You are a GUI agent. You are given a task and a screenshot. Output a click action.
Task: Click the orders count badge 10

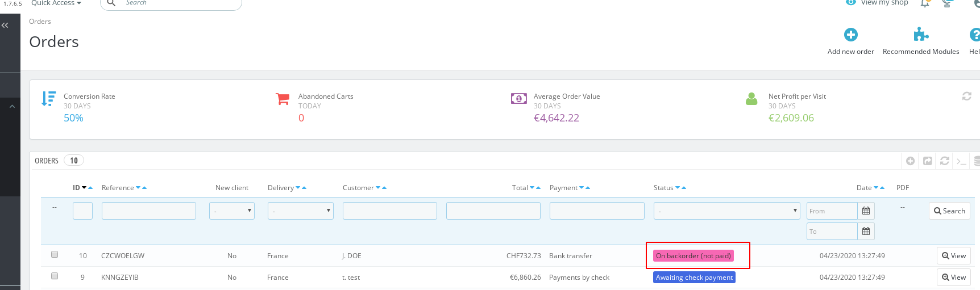coord(74,161)
